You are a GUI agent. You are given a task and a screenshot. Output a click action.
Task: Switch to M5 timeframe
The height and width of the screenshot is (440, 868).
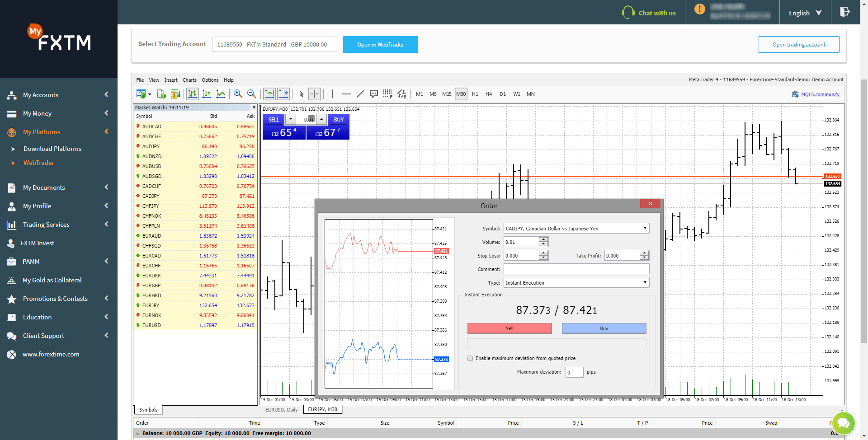[433, 94]
